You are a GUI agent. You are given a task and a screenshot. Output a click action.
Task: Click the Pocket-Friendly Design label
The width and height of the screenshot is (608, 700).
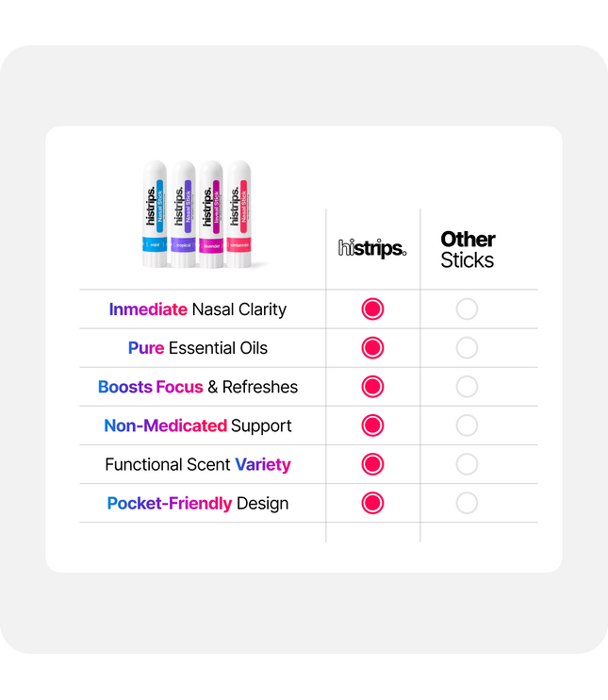point(198,504)
